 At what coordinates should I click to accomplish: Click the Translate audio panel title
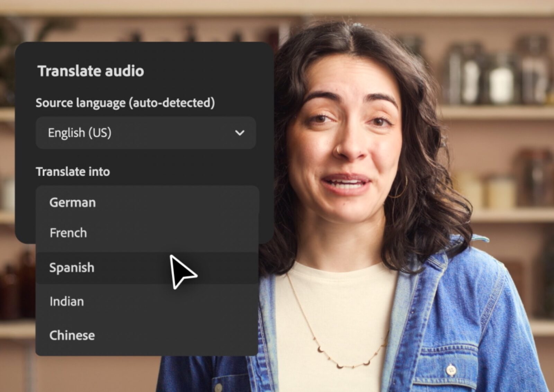click(91, 71)
